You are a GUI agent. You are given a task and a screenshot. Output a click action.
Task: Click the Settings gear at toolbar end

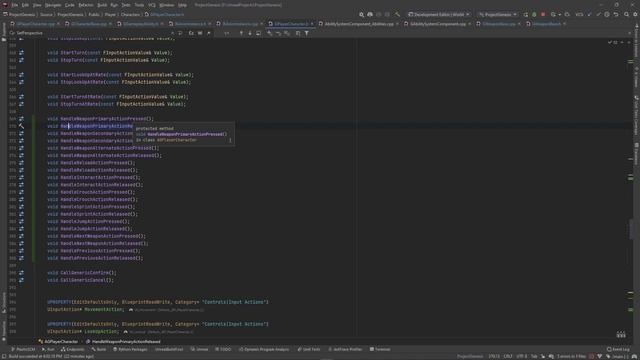pyautogui.click(x=635, y=14)
